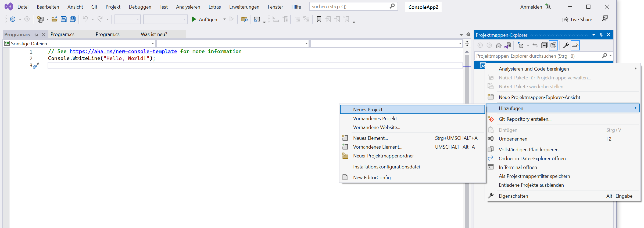The image size is (644, 228).
Task: Click the wrench properties icon in explorer toolbar
Action: click(566, 45)
